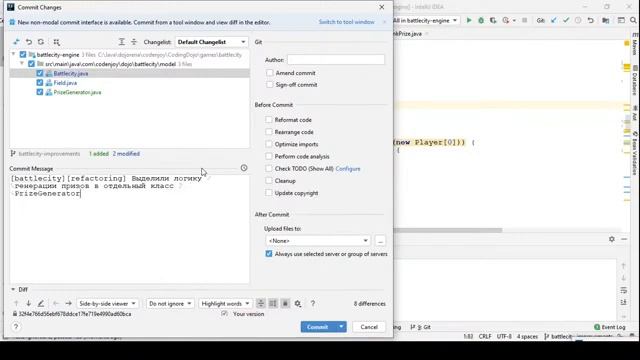Image resolution: width=640 pixels, height=360 pixels.
Task: Click the jump to source pencil icon
Action: click(41, 303)
